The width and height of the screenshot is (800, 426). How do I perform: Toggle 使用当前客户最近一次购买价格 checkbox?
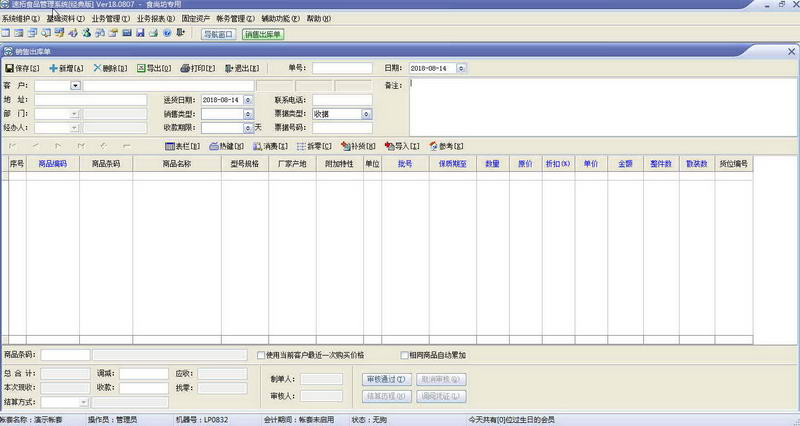261,355
